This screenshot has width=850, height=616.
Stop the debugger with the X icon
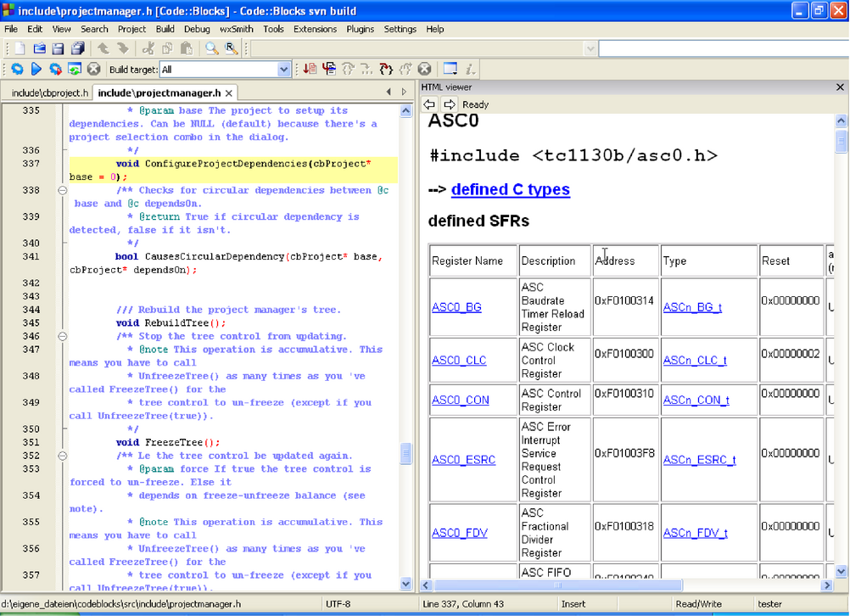point(424,69)
